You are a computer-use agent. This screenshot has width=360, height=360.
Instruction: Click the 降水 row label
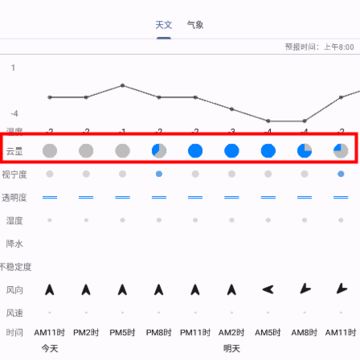14,244
